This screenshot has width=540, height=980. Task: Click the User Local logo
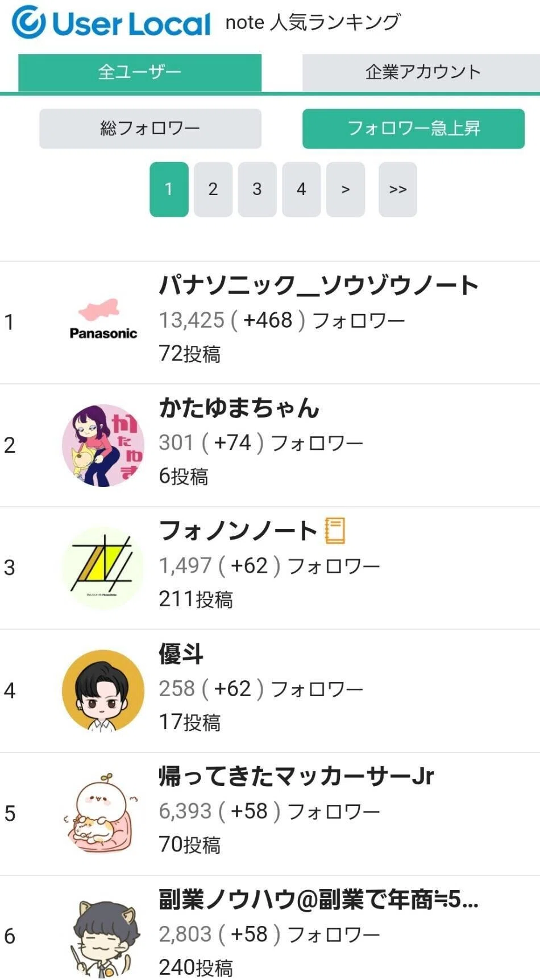point(111,22)
